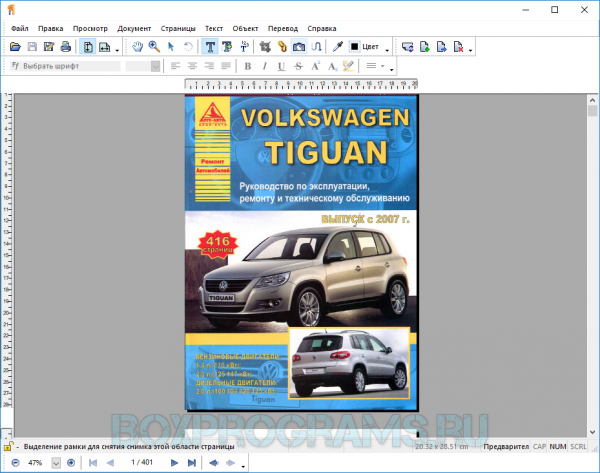Zoom out with the minus button

(x=15, y=463)
